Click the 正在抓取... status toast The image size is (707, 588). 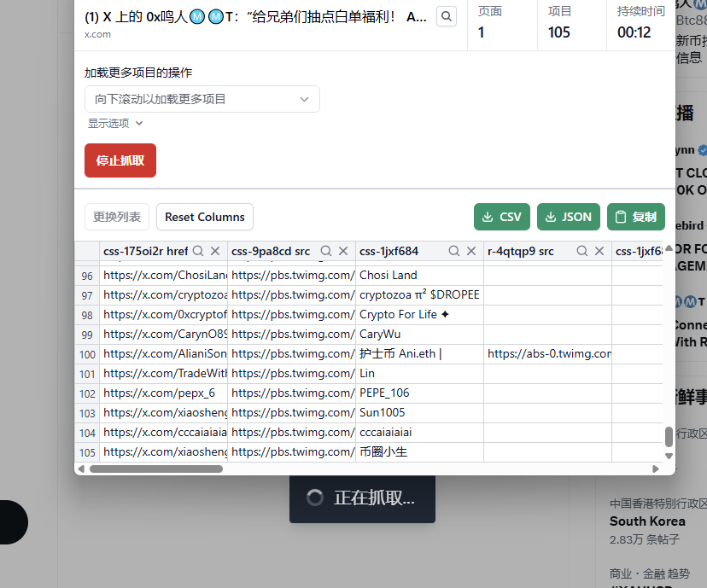click(x=362, y=498)
